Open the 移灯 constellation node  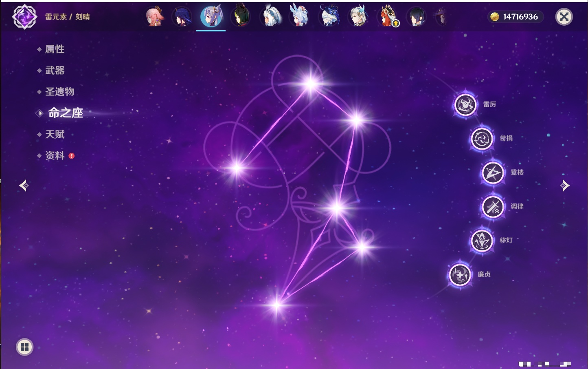pyautogui.click(x=482, y=241)
